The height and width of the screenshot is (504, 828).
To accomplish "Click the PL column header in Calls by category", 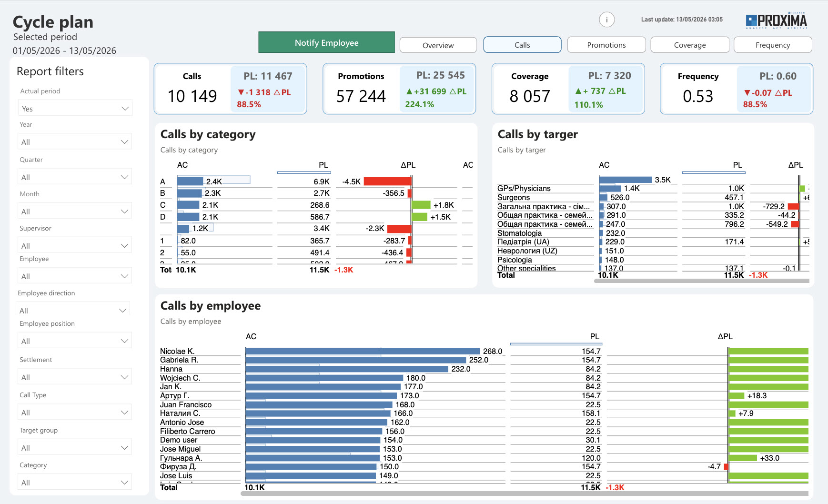I will [323, 165].
